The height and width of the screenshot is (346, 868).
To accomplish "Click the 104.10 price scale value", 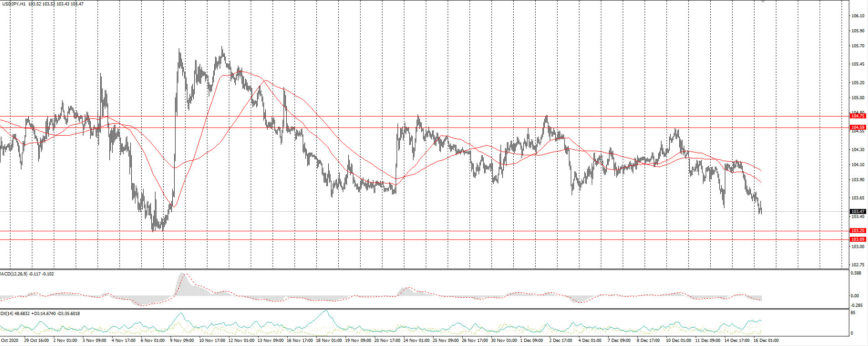I will click(858, 165).
